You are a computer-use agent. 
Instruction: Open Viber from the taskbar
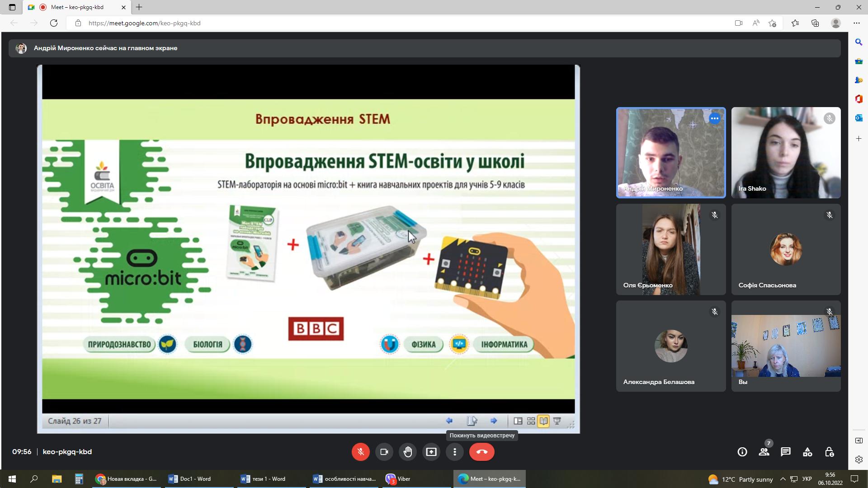tap(398, 479)
